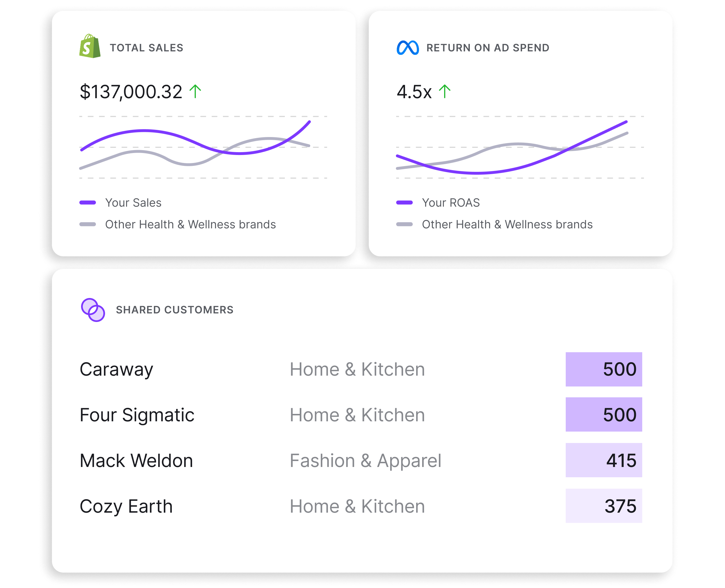Open the Mack Weldon brand entry
The height and width of the screenshot is (588, 725).
pos(136,461)
